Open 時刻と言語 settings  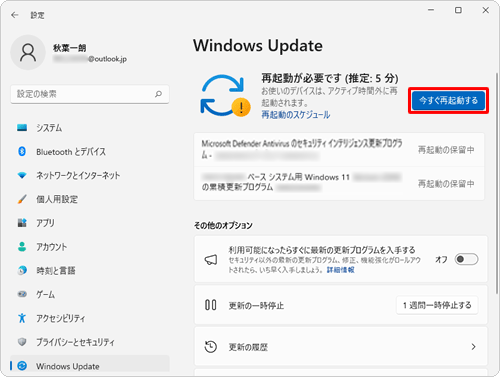(90, 270)
